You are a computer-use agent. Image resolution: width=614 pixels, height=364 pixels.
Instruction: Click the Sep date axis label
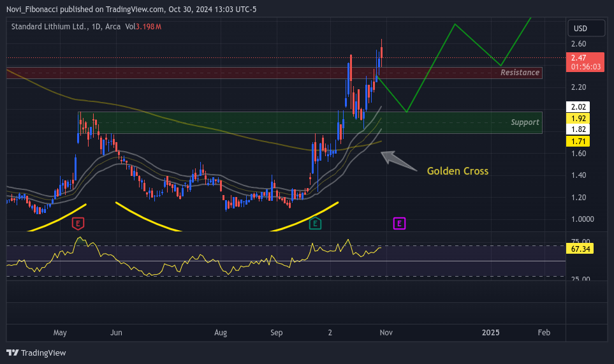[x=277, y=333]
